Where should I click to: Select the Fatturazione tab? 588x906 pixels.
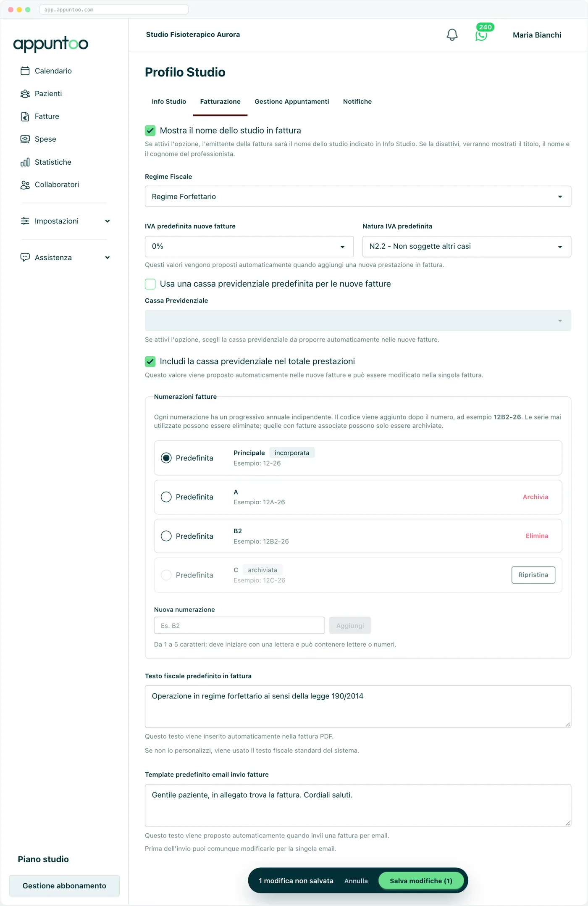point(220,102)
